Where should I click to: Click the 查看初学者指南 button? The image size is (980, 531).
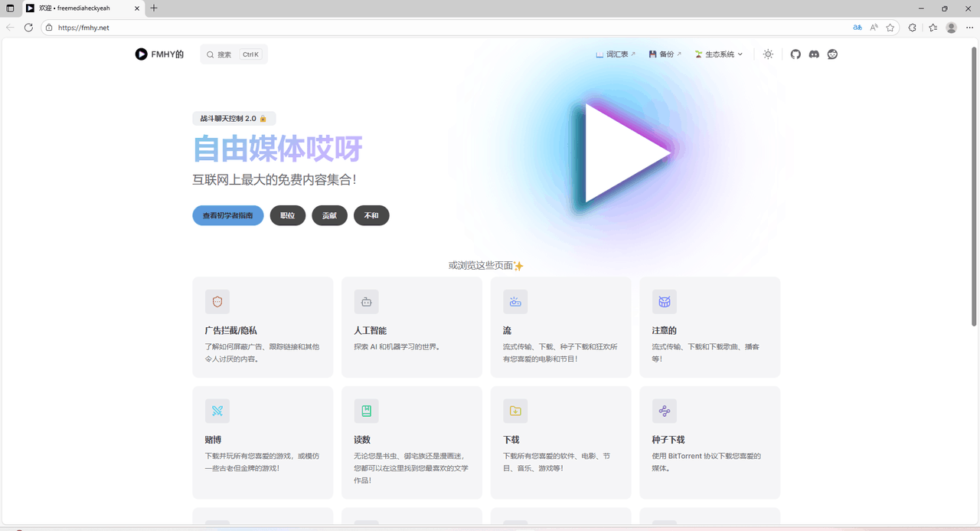228,215
